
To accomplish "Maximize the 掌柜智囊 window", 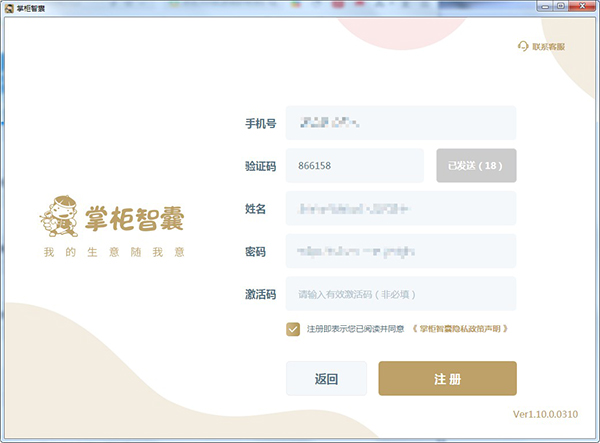I will (561, 7).
